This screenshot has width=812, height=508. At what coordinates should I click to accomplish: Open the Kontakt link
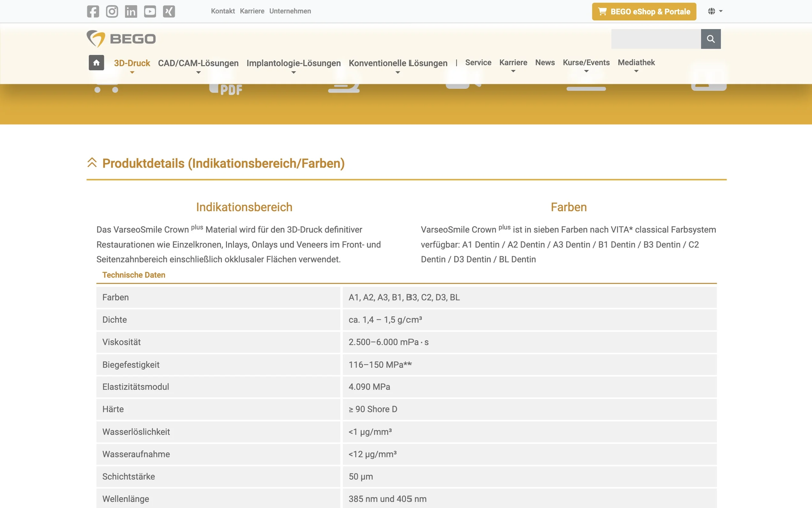(223, 11)
